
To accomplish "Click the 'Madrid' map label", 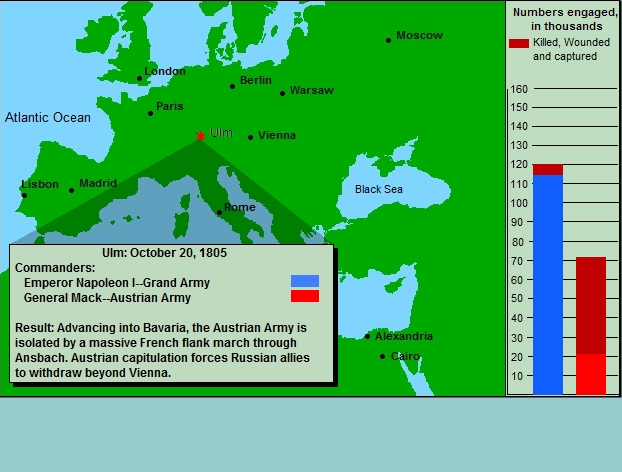I will (x=98, y=183).
